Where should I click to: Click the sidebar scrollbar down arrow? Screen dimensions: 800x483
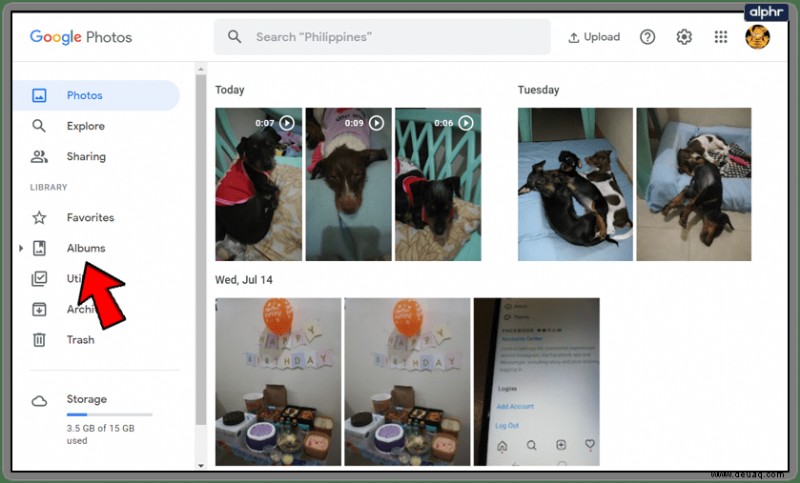(201, 465)
